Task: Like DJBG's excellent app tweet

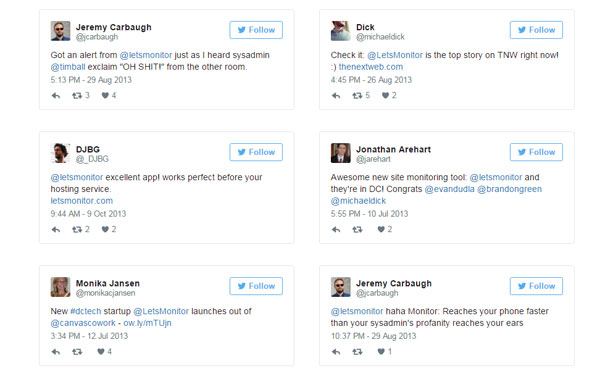Action: 105,229
